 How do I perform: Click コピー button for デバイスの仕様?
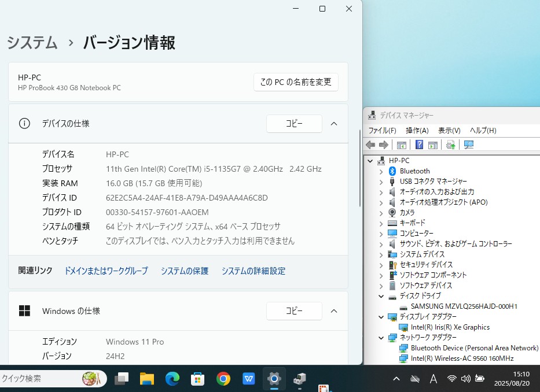click(x=294, y=124)
